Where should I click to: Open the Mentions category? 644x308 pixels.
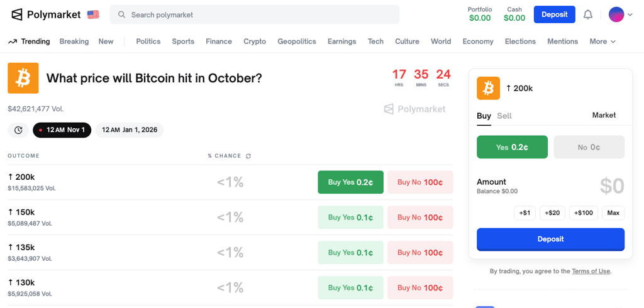(562, 41)
